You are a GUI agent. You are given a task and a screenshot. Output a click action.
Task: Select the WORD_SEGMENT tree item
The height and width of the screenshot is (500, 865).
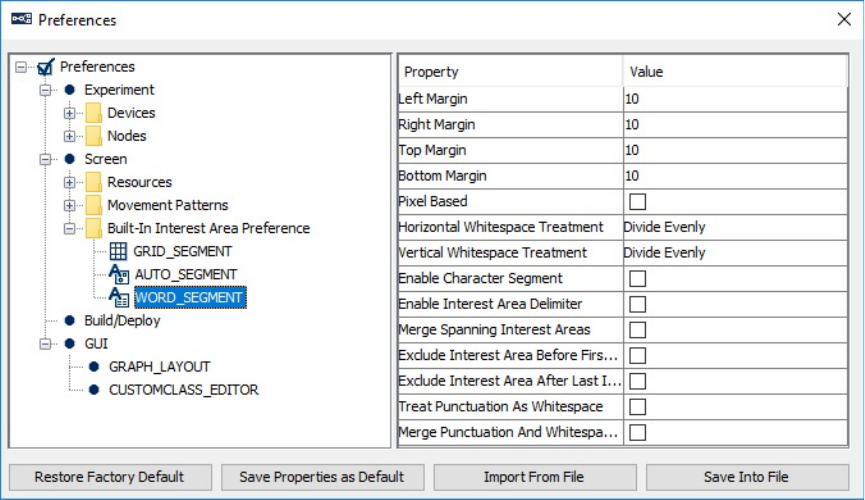pyautogui.click(x=190, y=297)
